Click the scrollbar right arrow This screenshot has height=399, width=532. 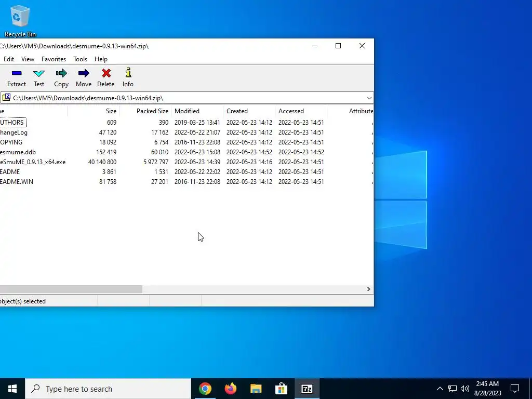368,289
